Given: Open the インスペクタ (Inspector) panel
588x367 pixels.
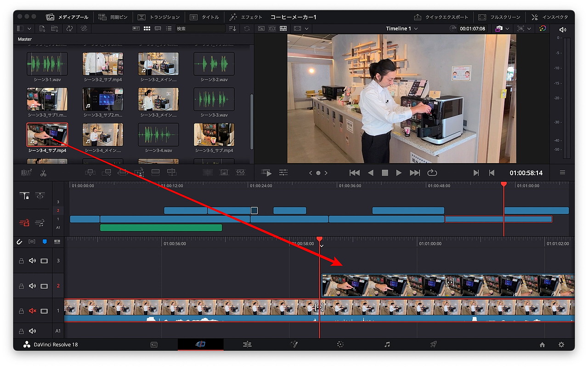Looking at the screenshot, I should [549, 17].
